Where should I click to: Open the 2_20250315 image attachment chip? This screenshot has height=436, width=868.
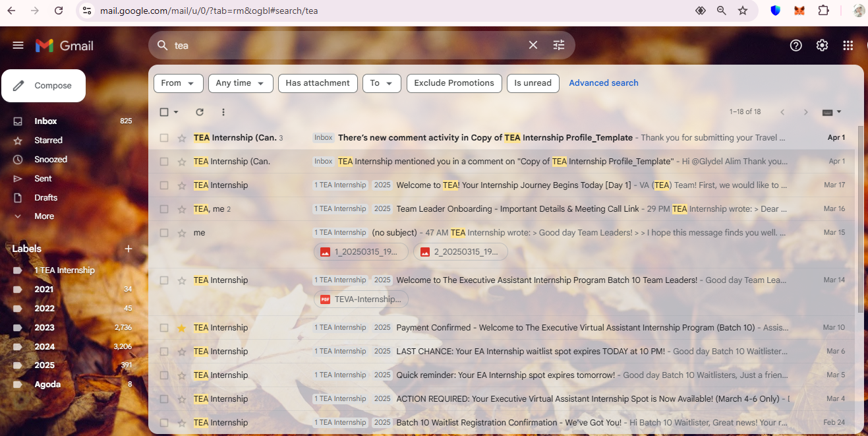pyautogui.click(x=460, y=252)
